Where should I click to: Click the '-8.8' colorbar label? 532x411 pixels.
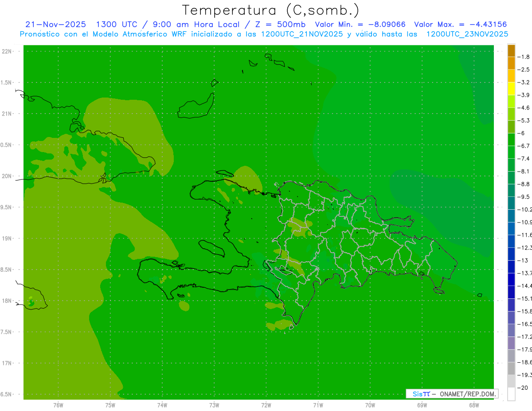coord(524,184)
